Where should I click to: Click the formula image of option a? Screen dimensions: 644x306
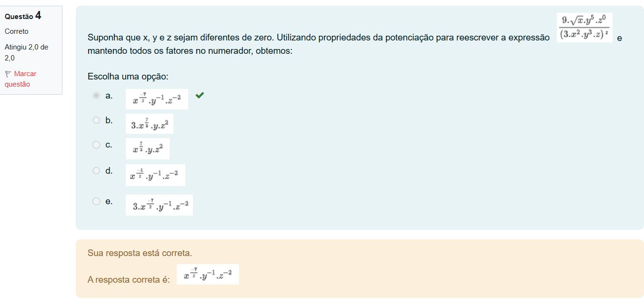[157, 99]
